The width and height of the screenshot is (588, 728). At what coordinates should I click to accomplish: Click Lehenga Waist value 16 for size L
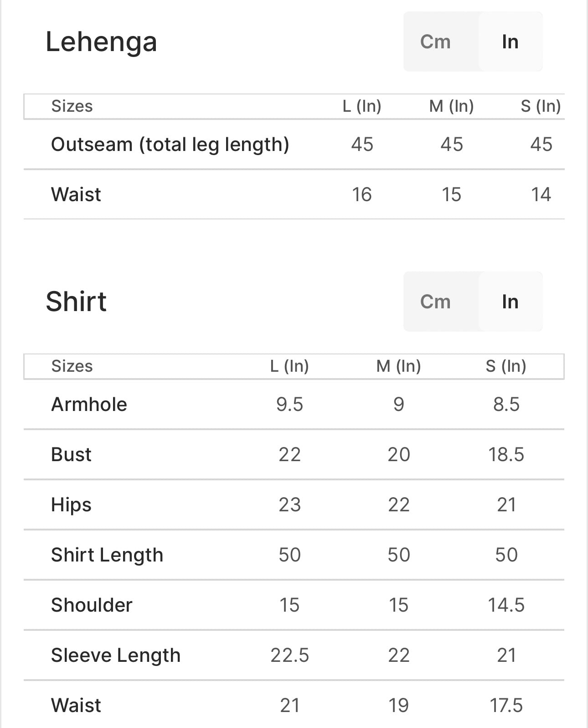click(x=362, y=195)
